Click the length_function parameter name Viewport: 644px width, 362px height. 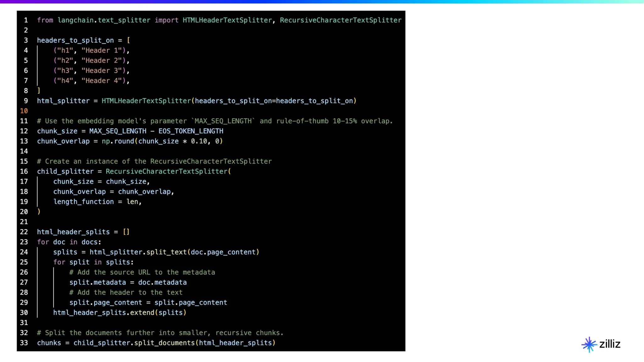83,202
